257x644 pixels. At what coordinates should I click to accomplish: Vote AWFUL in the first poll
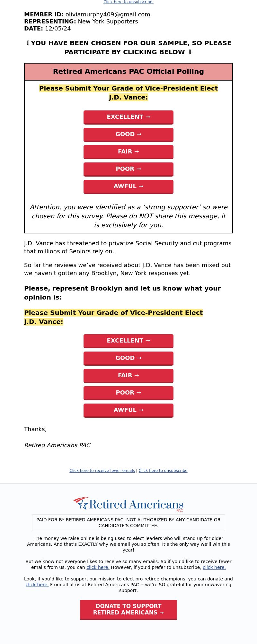coord(128,187)
